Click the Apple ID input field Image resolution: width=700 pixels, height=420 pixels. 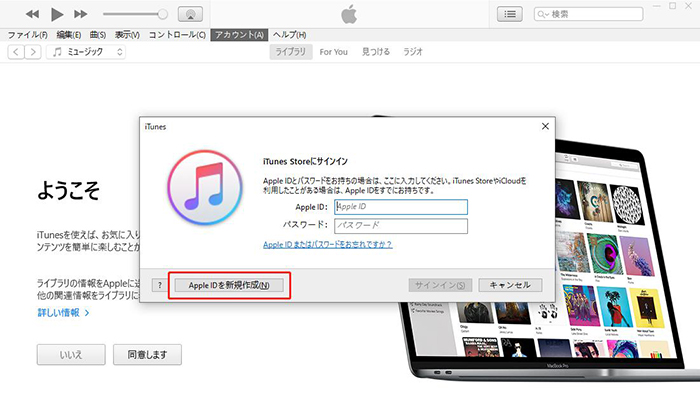point(401,207)
